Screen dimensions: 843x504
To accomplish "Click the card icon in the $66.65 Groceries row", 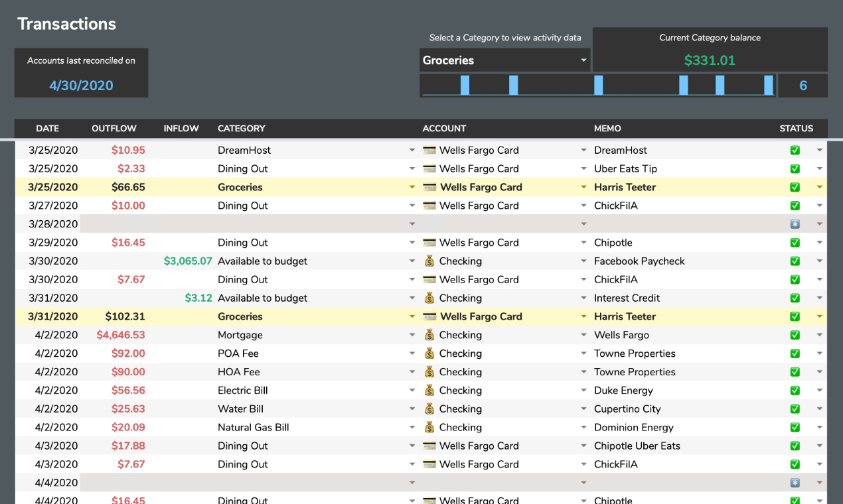I will click(429, 187).
